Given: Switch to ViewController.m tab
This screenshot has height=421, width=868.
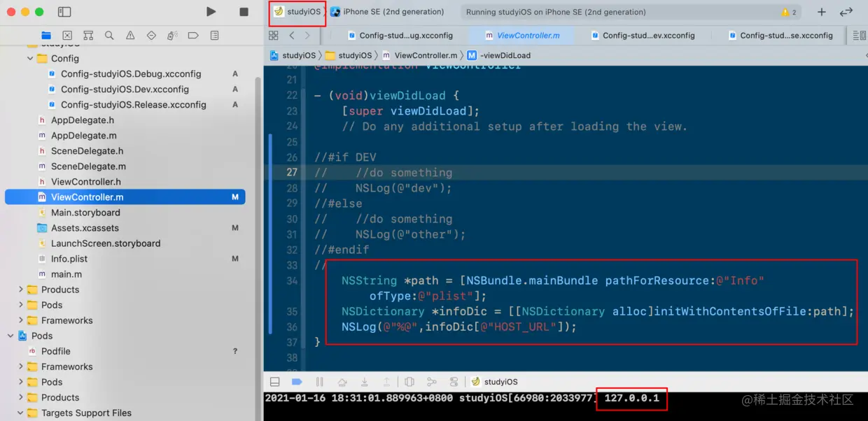Looking at the screenshot, I should click(522, 36).
